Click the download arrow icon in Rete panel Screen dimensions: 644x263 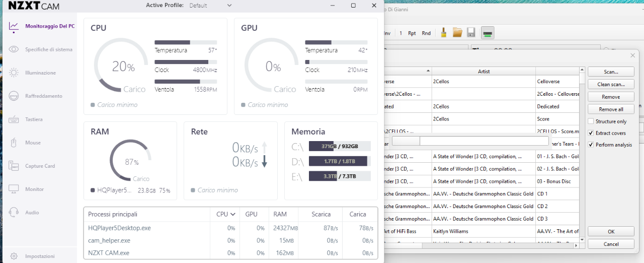[265, 162]
